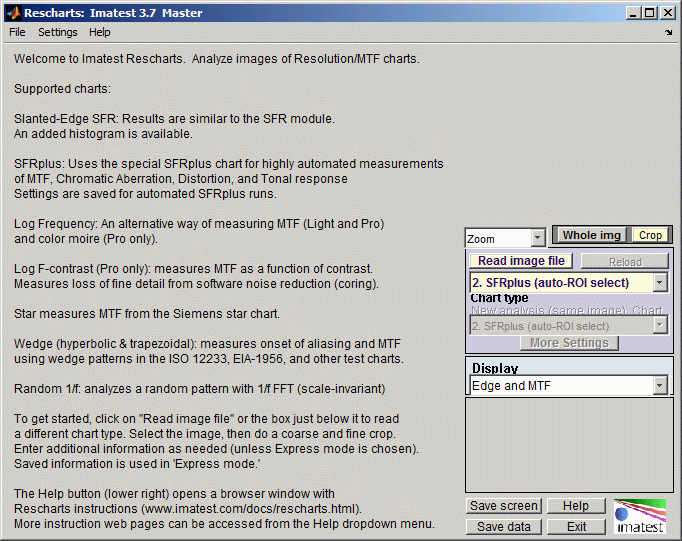Click the greyed-out Reload button
Image resolution: width=682 pixels, height=541 pixels.
click(625, 262)
